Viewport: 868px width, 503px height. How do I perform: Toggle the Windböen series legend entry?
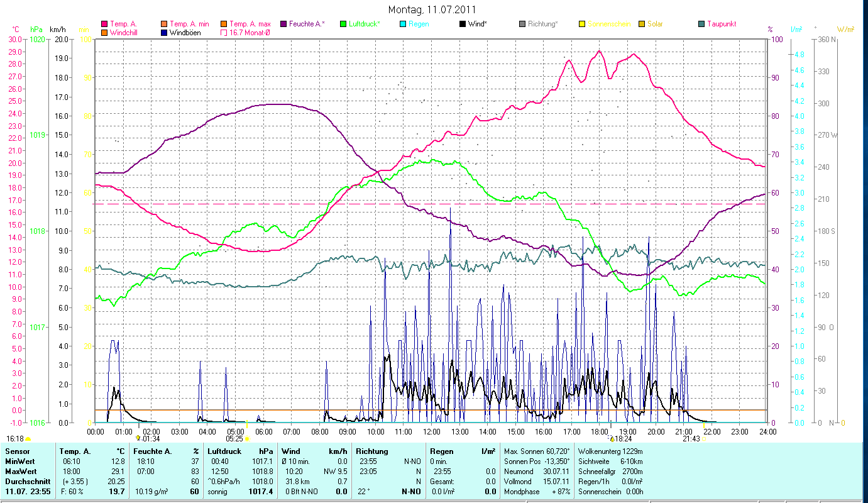pyautogui.click(x=164, y=32)
